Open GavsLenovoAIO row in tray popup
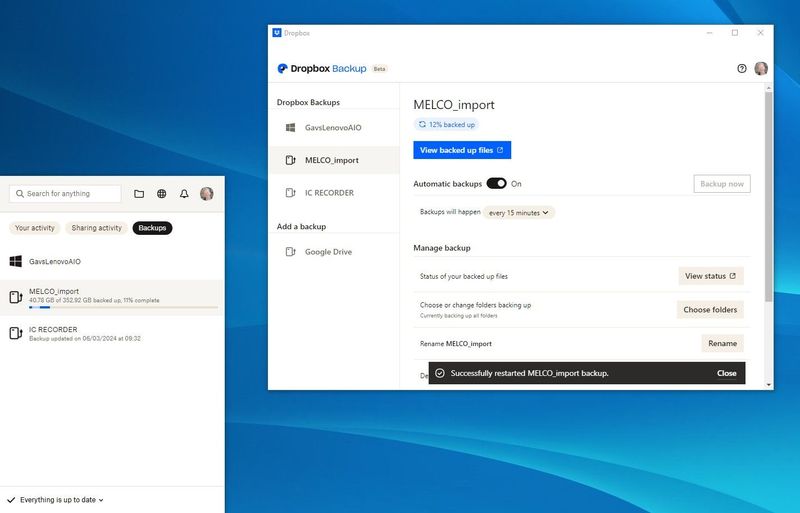This screenshot has height=513, width=800. coord(112,261)
